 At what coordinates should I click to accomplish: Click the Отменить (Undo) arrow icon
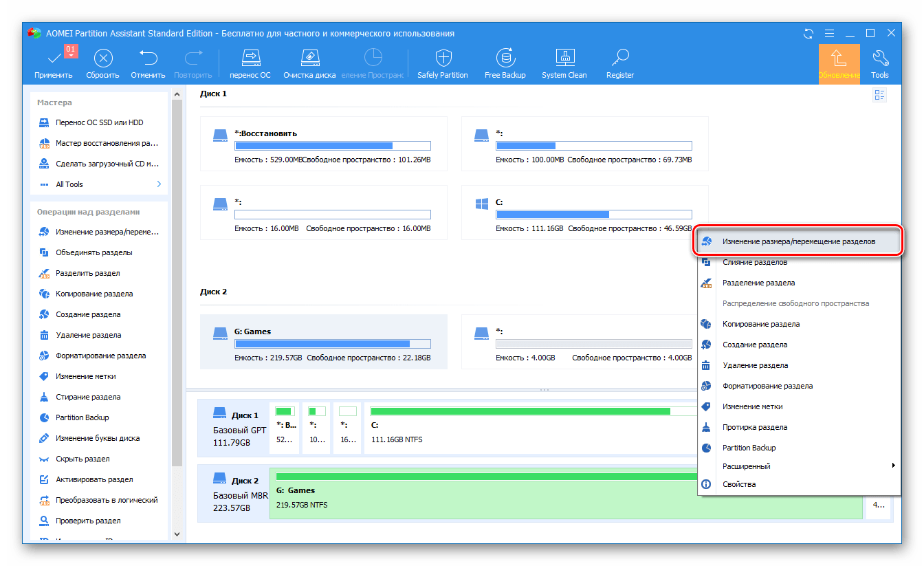[148, 58]
